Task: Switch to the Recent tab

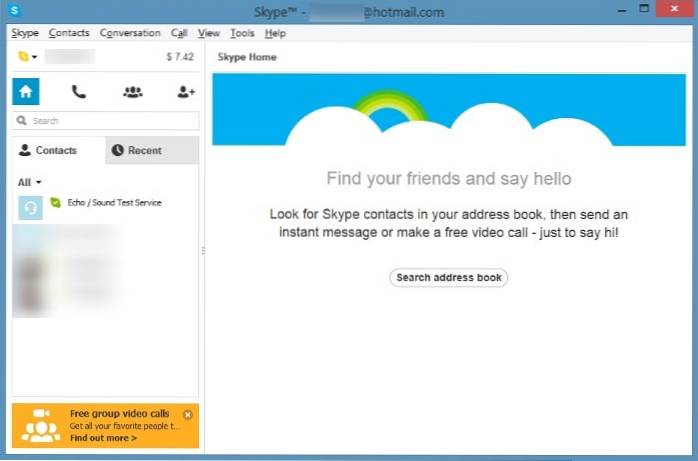Action: click(152, 151)
